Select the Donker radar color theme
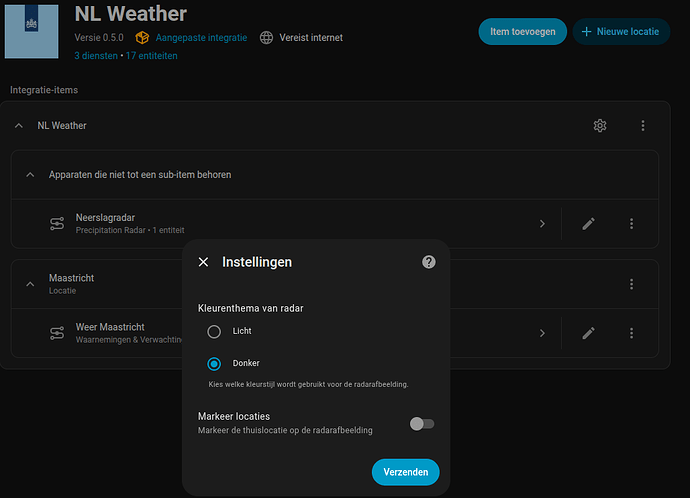The height and width of the screenshot is (498, 690). (x=214, y=364)
